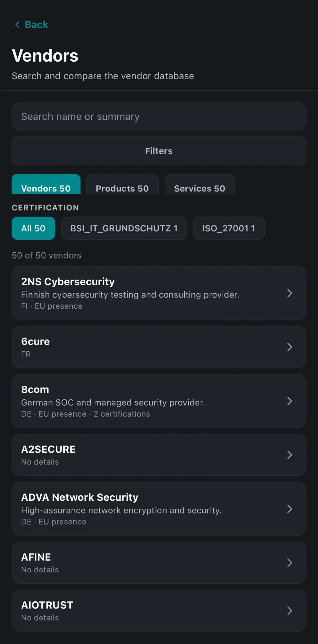The height and width of the screenshot is (644, 318).
Task: Filter by ISO_27001 certification
Action: tap(229, 228)
